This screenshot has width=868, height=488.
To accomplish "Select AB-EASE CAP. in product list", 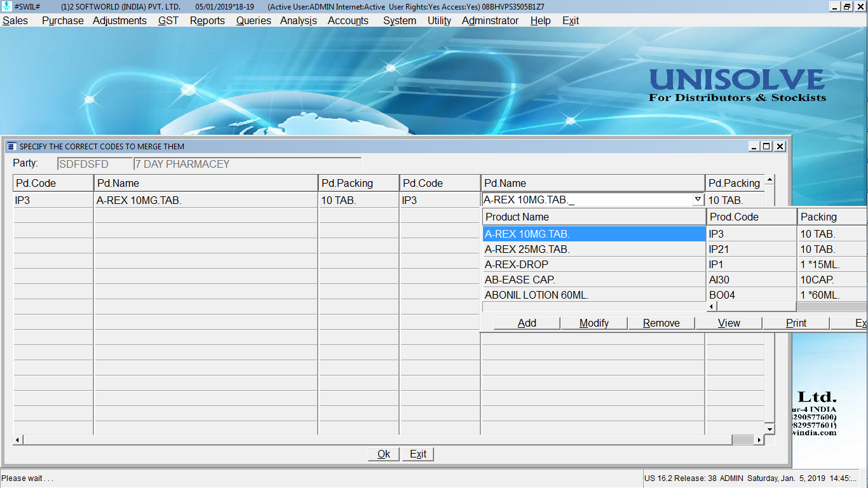I will pyautogui.click(x=594, y=280).
